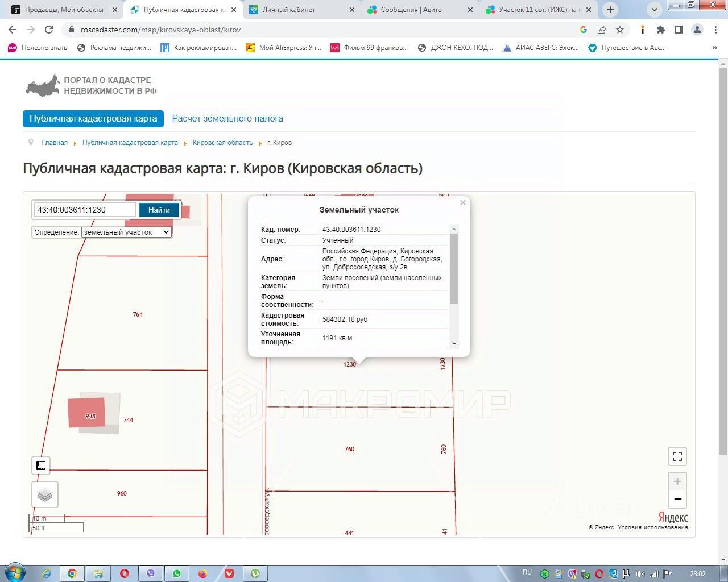
Task: Toggle the browser side panel
Action: (x=679, y=30)
